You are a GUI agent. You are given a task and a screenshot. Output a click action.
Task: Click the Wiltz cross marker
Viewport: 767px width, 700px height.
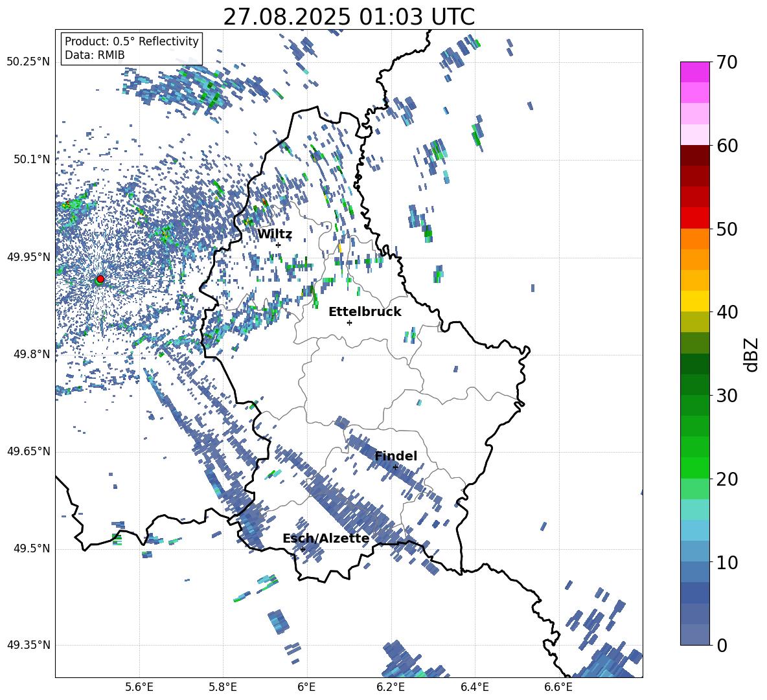pos(279,245)
